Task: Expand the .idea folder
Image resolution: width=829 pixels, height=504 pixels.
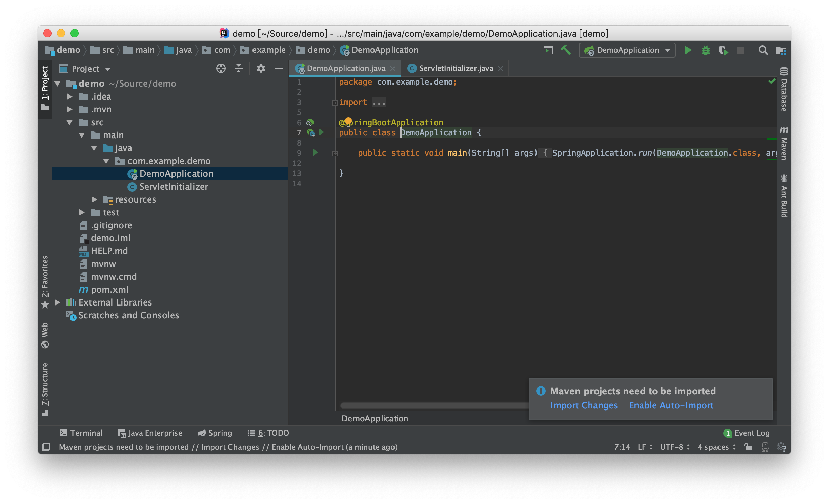Action: 69,97
